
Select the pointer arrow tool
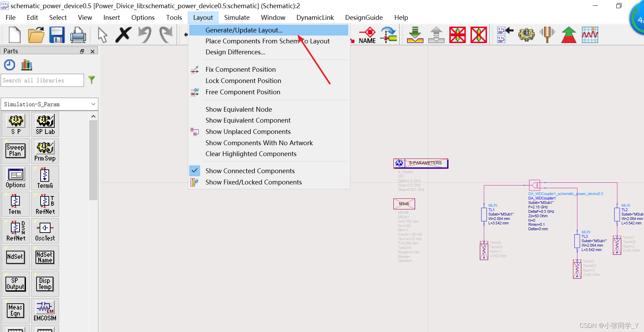click(x=102, y=34)
